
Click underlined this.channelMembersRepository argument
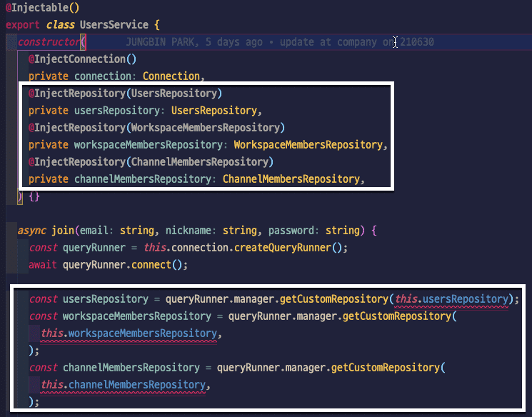click(123, 385)
